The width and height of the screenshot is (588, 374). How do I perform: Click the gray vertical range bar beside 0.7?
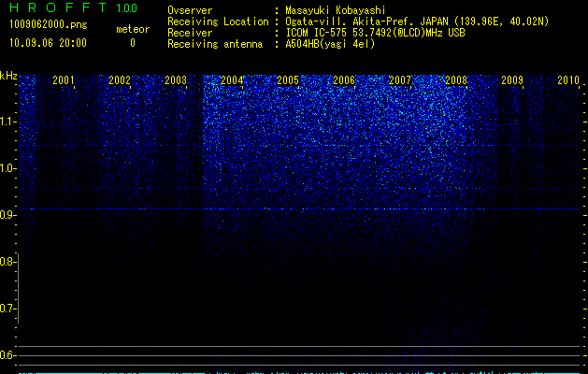click(18, 288)
